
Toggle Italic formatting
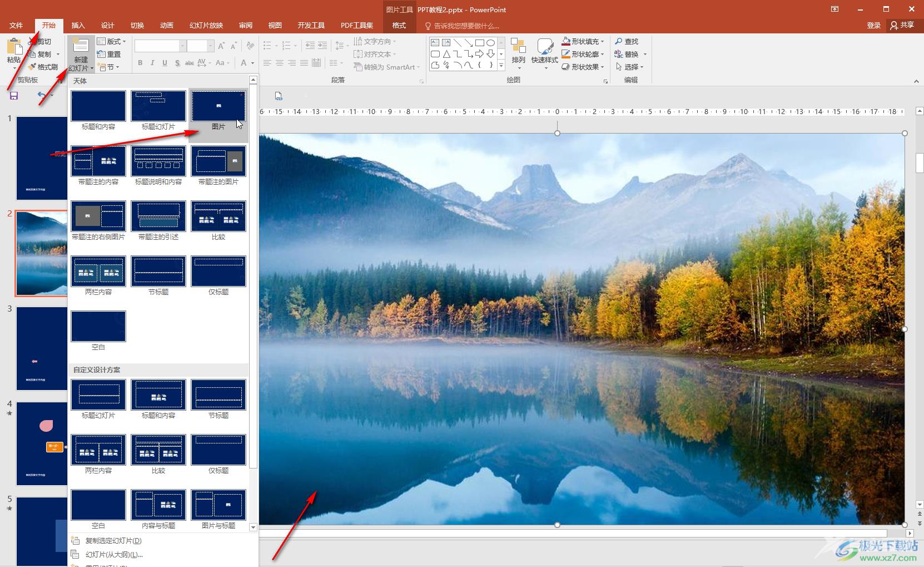tap(152, 63)
